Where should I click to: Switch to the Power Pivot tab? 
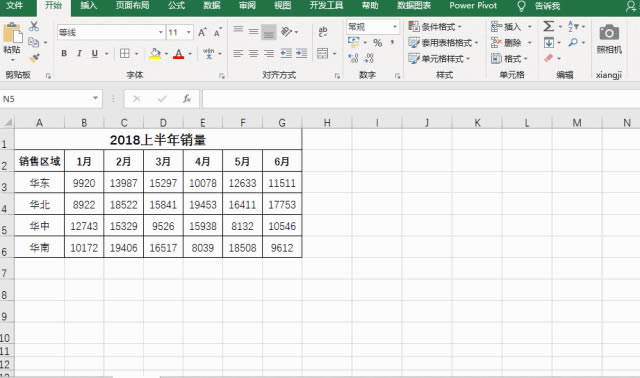click(473, 6)
